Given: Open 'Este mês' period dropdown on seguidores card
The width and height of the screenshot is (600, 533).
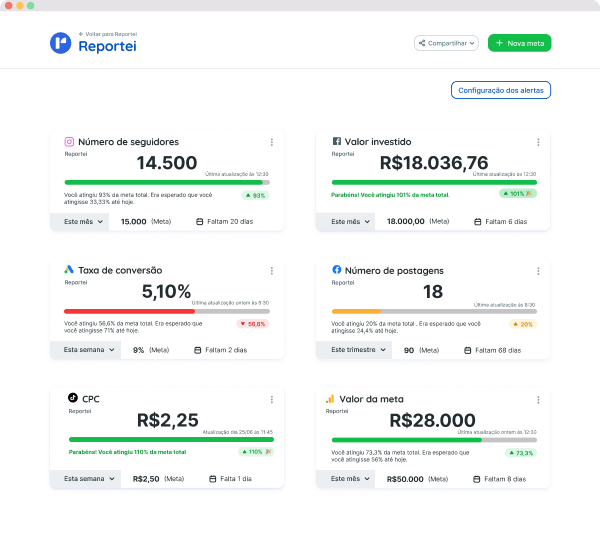Looking at the screenshot, I should point(80,222).
